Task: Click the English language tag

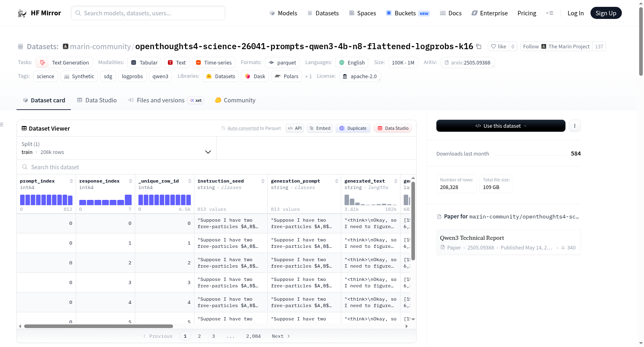Action: click(352, 62)
